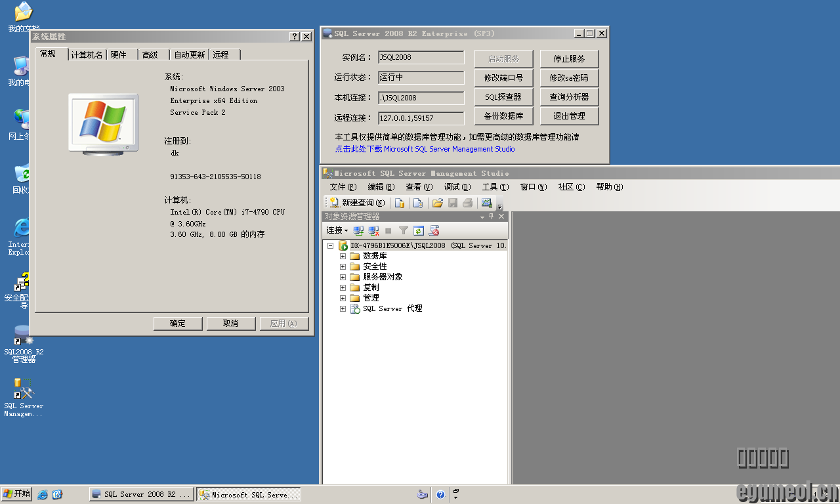Open the 连接 (Connect) dropdown
The image size is (840, 504).
tap(337, 230)
